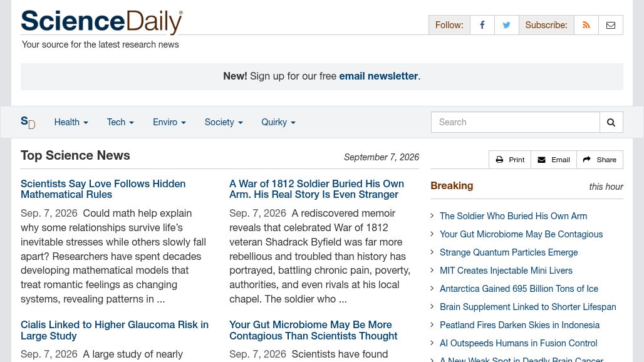Email the page with the Email button

coord(554,160)
